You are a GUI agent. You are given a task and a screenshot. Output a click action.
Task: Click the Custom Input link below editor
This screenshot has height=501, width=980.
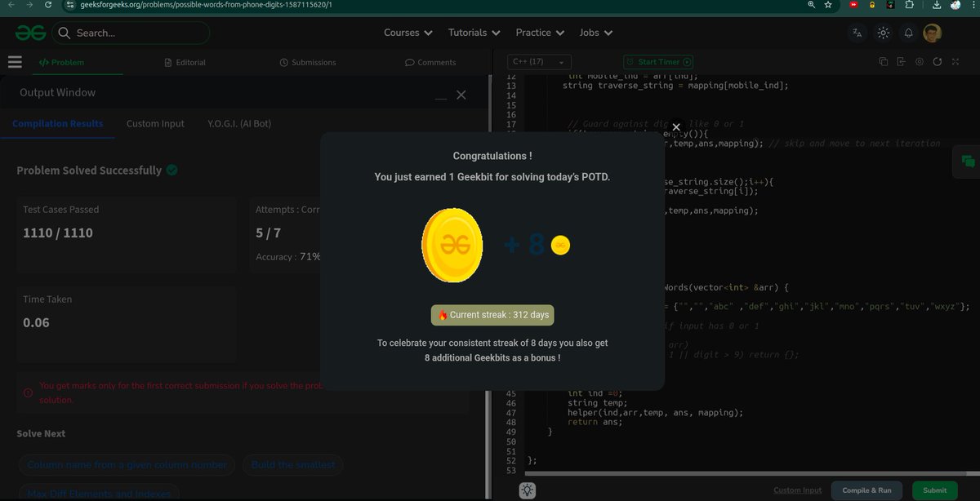(798, 490)
